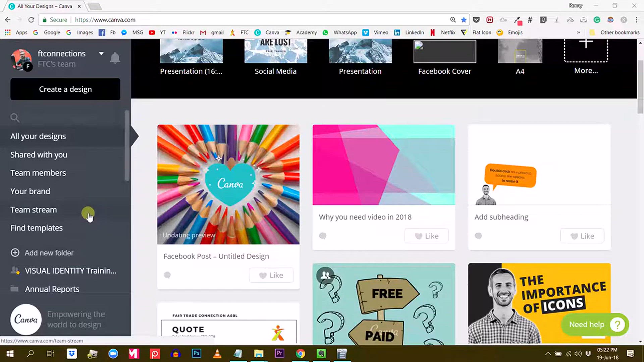Click More design types plus tile
Image resolution: width=644 pixels, height=362 pixels.
[x=586, y=50]
